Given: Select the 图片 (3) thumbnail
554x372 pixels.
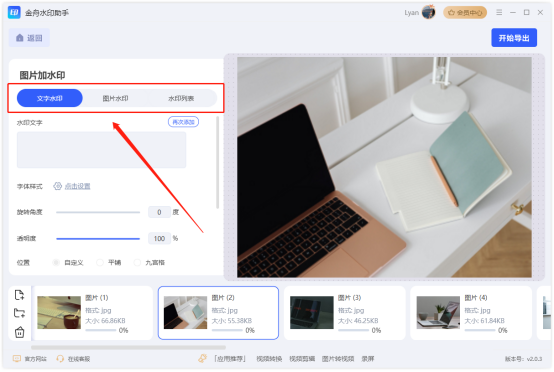Looking at the screenshot, I should (312, 313).
